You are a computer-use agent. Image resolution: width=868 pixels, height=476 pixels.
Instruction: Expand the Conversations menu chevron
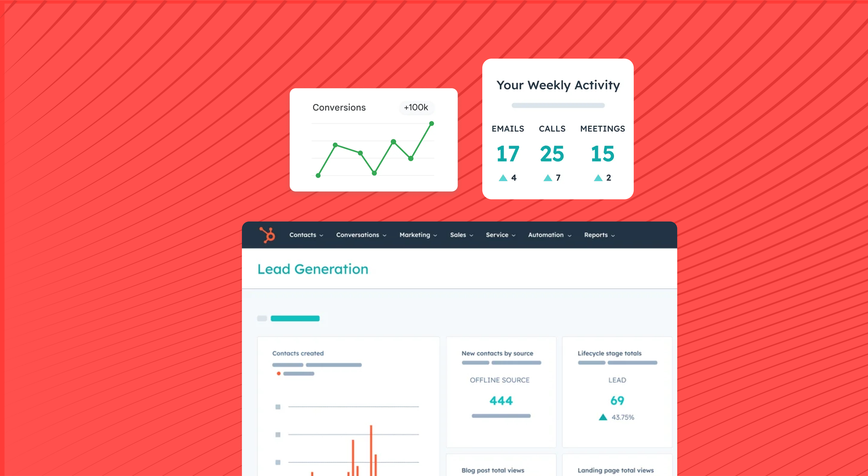385,235
